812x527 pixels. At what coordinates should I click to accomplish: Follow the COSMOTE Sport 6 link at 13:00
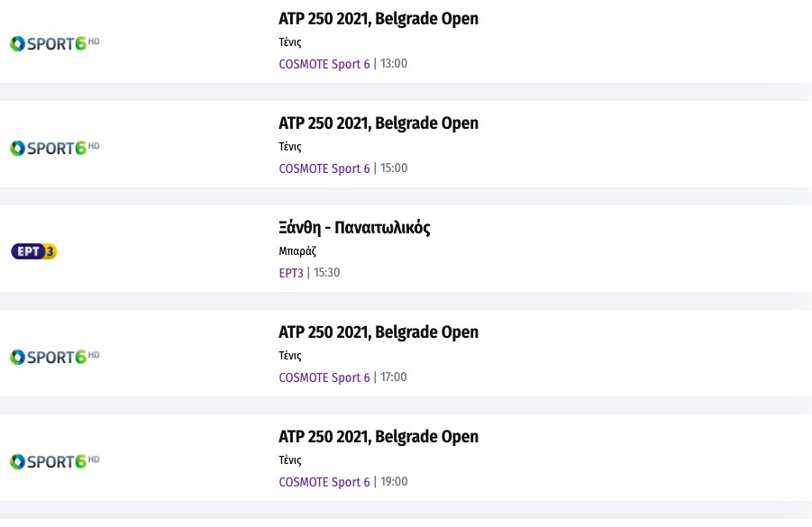(324, 64)
